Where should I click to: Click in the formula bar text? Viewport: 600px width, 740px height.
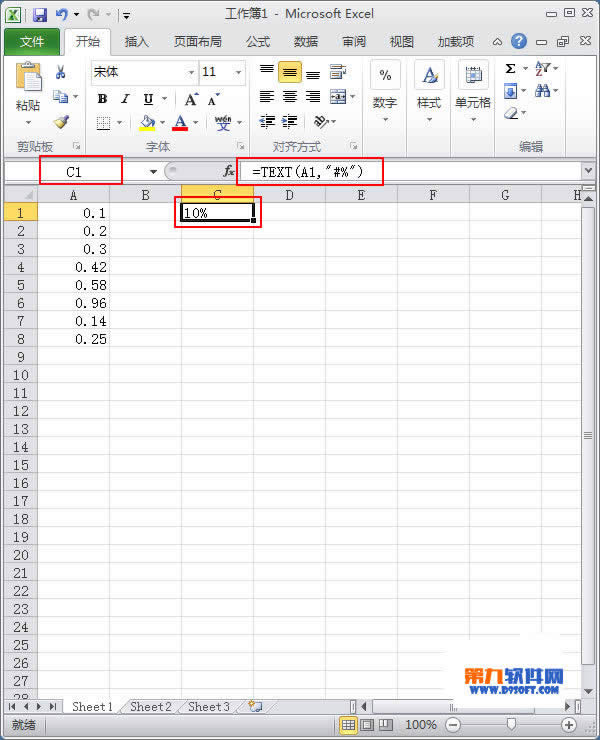pos(308,172)
